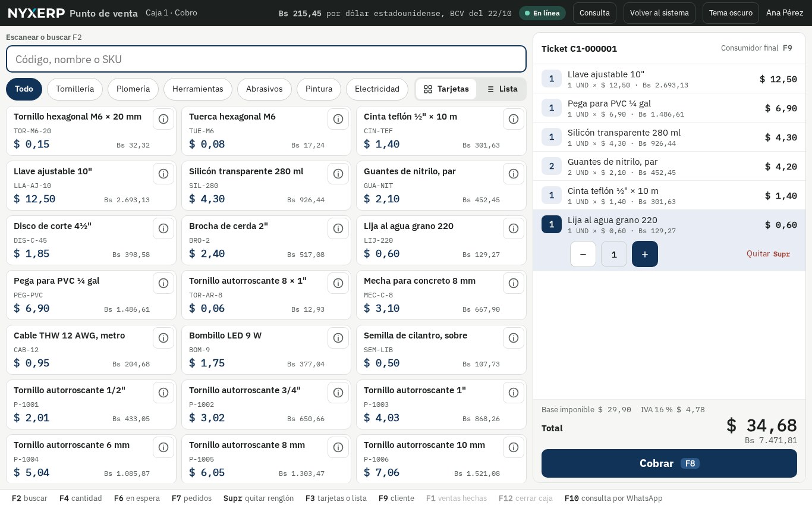This screenshot has width=812, height=508.
Task: Show info for Tornillo autorroscante 8 × 1"
Action: (x=338, y=283)
